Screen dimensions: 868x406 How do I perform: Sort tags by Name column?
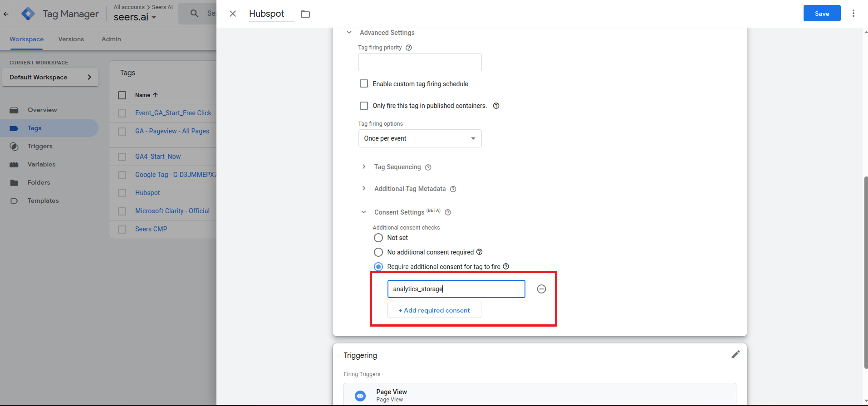146,95
